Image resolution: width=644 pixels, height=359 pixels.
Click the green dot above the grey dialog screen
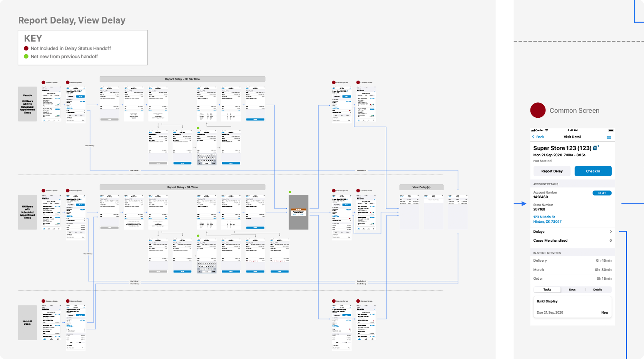(x=290, y=192)
